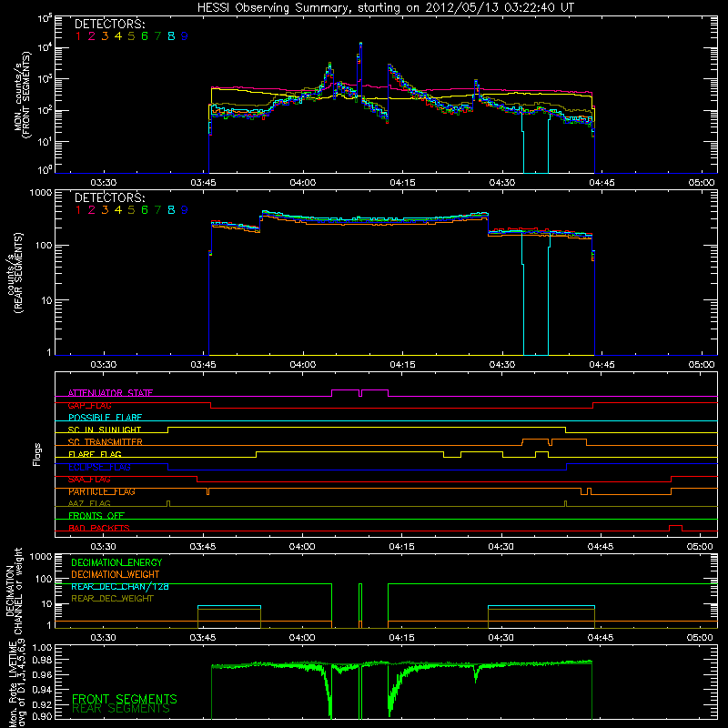
Task: Select yellow detector 4 in front segments legend
Action: click(x=118, y=36)
